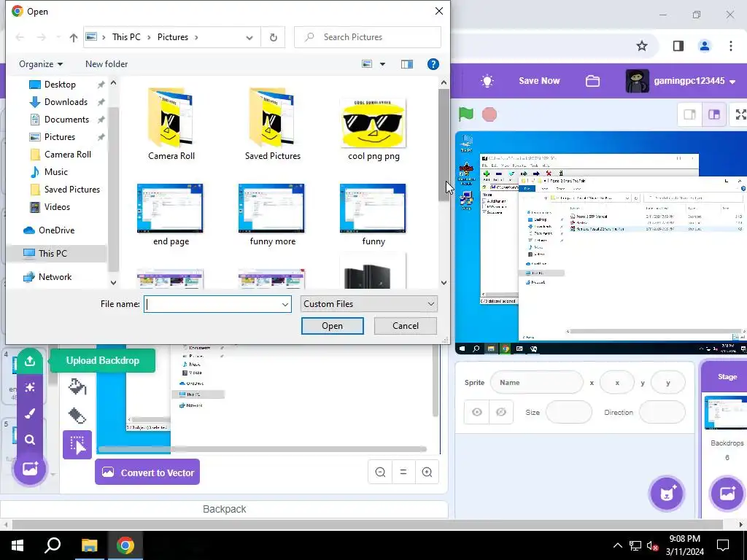Image resolution: width=747 pixels, height=560 pixels.
Task: Expand the address bar history dropdown
Action: (x=249, y=37)
